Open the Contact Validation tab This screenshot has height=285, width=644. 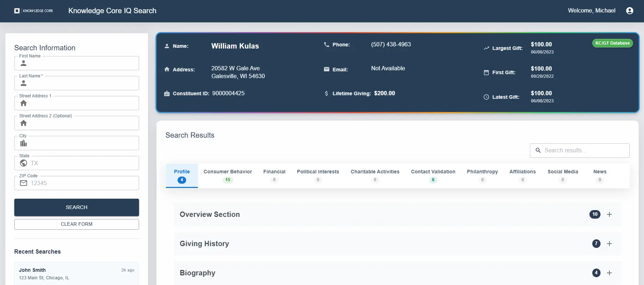click(433, 175)
